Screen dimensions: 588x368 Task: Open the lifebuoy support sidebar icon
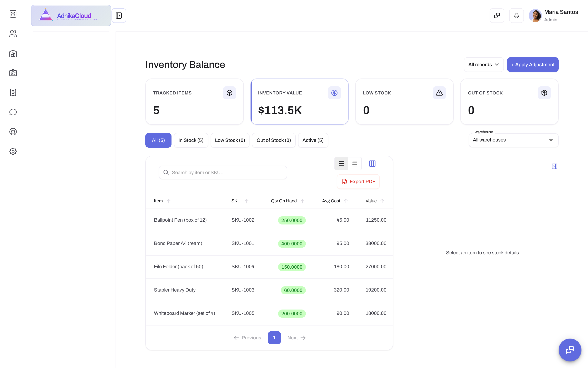(x=13, y=132)
